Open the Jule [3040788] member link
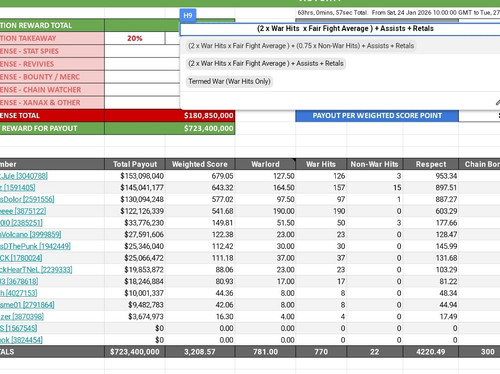Viewport: 500px width, 374px height. coord(24,176)
